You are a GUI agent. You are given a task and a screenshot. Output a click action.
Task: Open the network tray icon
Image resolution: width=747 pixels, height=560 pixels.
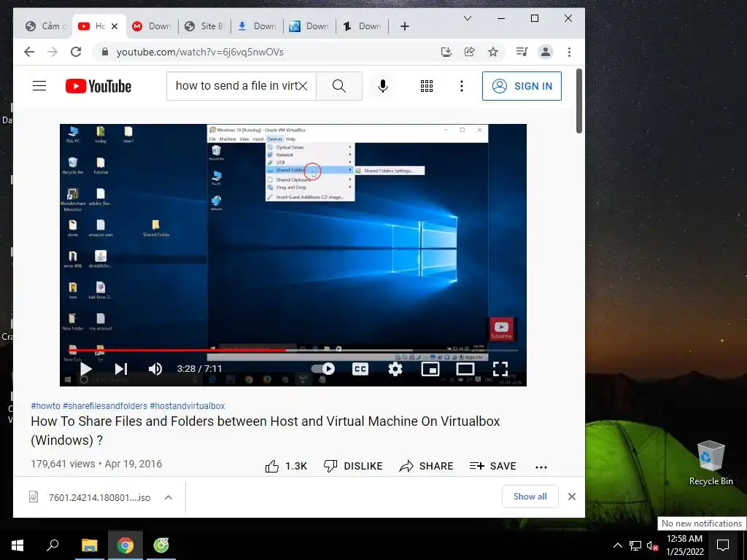point(635,545)
